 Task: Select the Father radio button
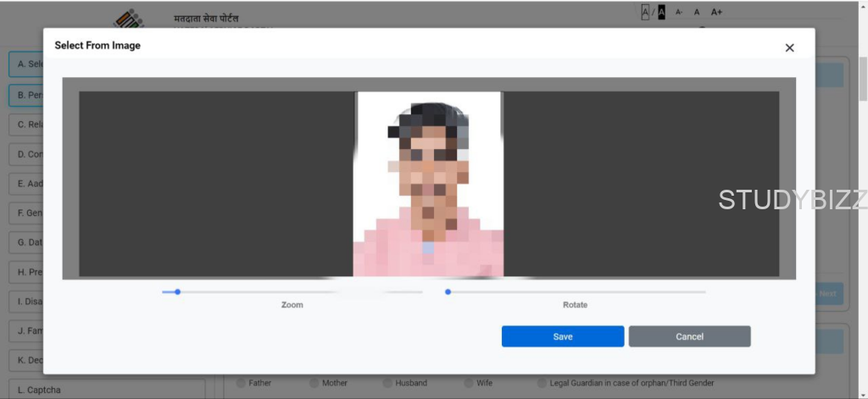(241, 383)
